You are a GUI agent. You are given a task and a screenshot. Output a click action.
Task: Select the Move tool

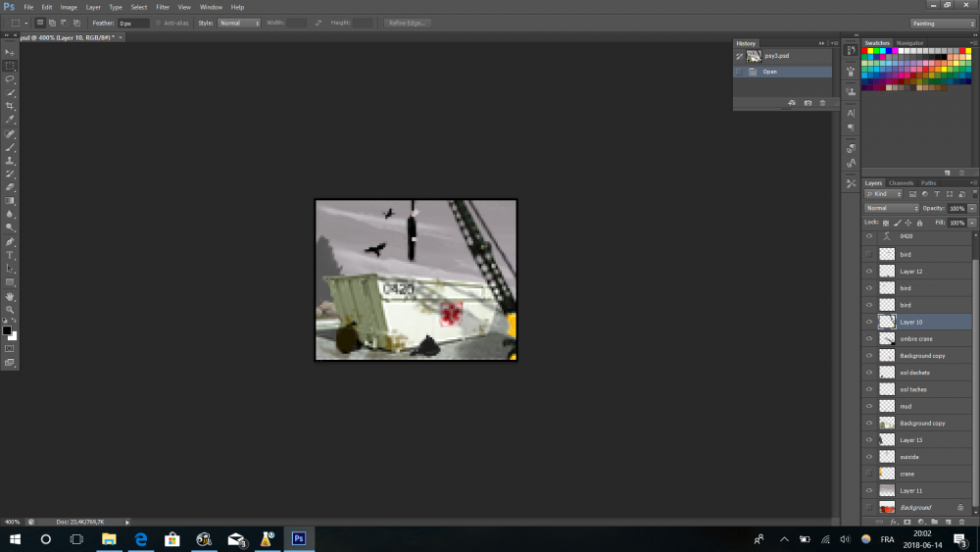tap(10, 51)
